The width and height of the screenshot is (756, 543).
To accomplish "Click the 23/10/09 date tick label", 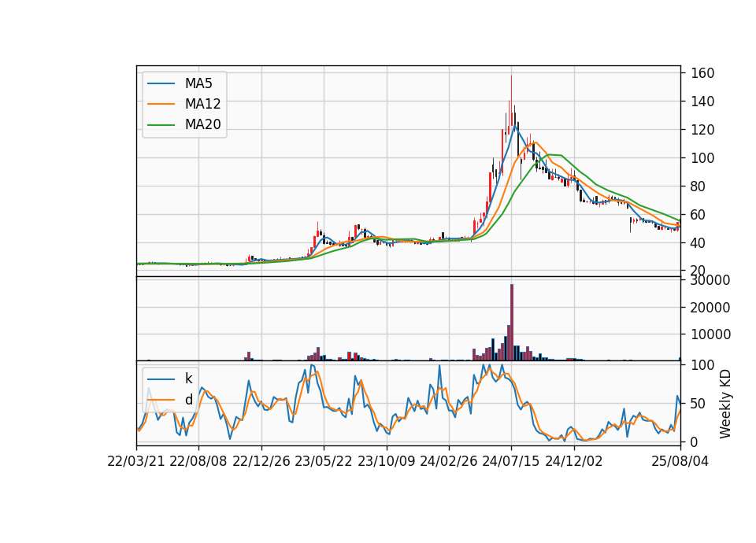I will tap(386, 461).
